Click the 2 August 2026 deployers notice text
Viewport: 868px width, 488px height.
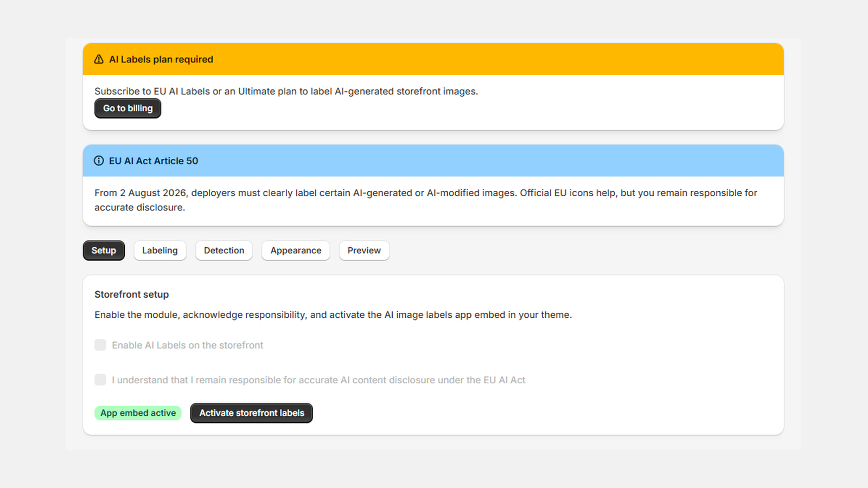tap(426, 200)
